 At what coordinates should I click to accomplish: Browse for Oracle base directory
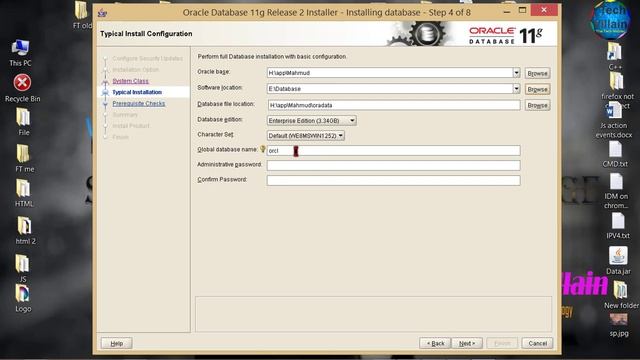pos(537,73)
